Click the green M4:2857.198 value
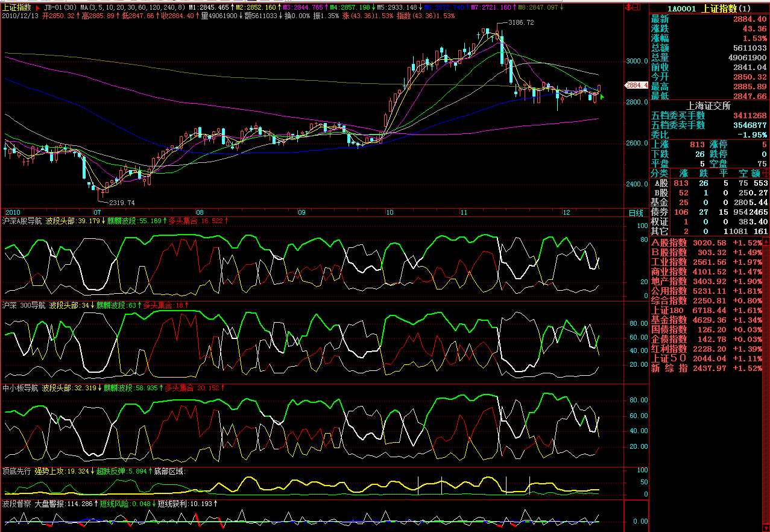Viewport: 770px width, 532px height. point(350,7)
